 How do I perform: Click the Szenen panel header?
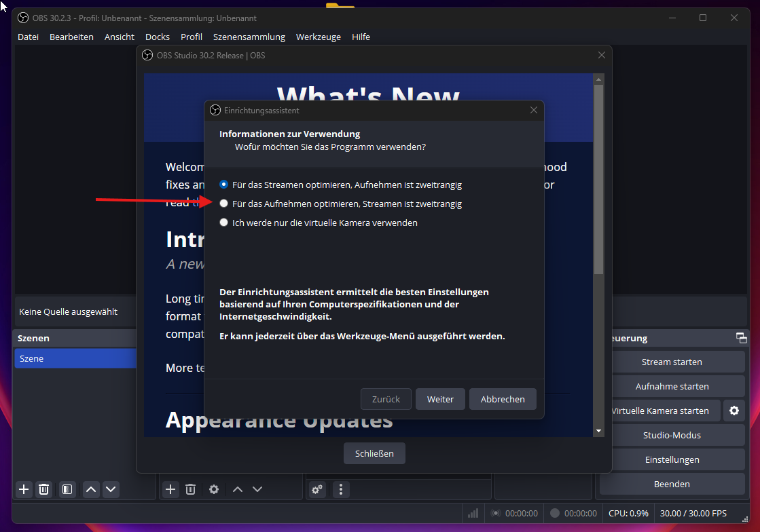tap(75, 338)
